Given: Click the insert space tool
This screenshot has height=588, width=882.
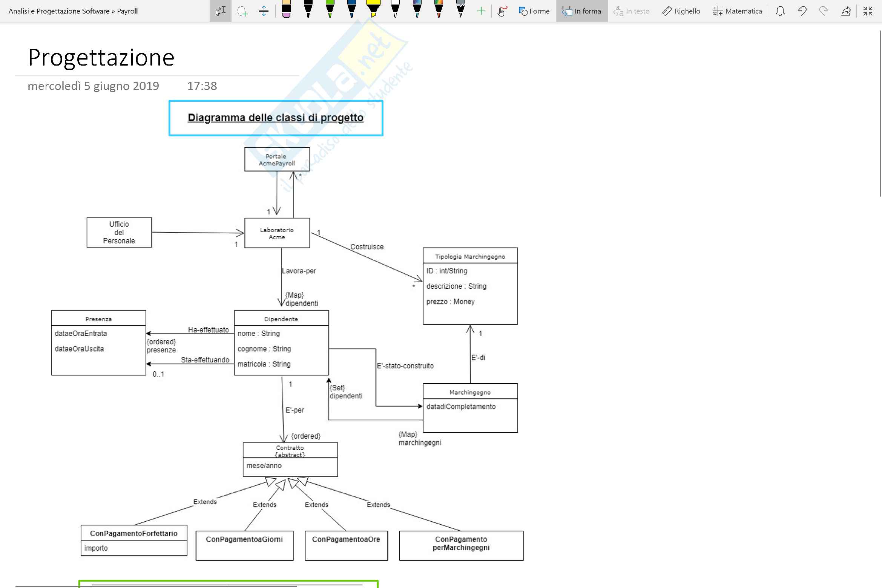Looking at the screenshot, I should click(x=264, y=11).
